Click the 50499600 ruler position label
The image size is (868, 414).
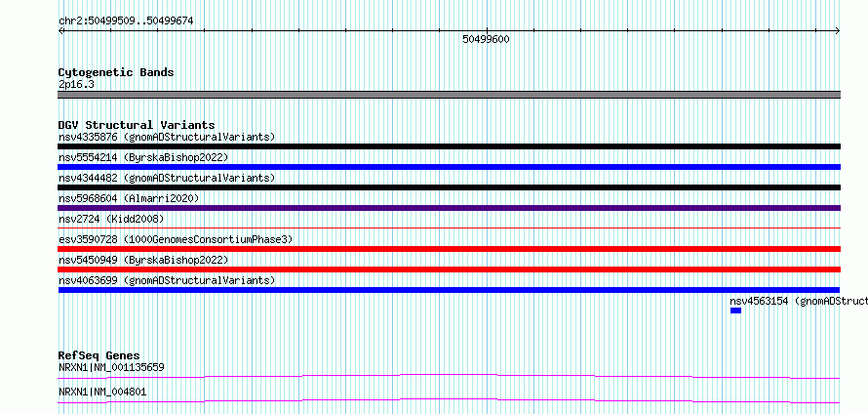(x=486, y=39)
